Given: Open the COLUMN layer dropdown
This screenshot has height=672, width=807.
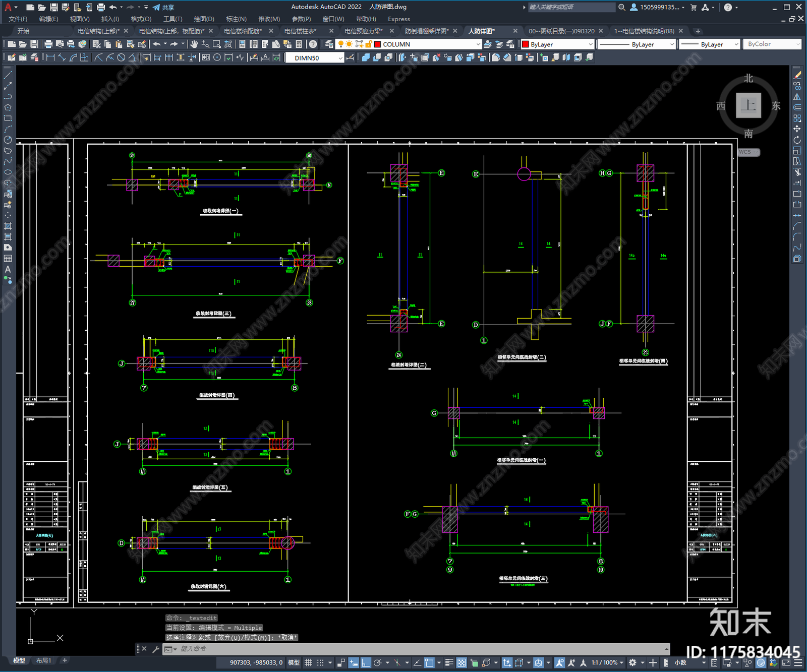Looking at the screenshot, I should (x=478, y=44).
